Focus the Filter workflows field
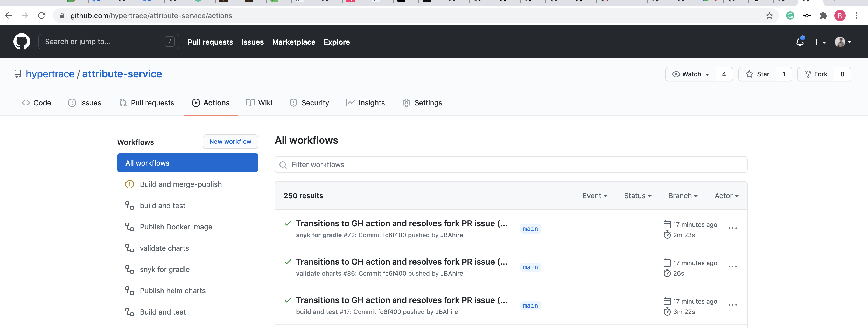868x328 pixels. click(x=511, y=165)
